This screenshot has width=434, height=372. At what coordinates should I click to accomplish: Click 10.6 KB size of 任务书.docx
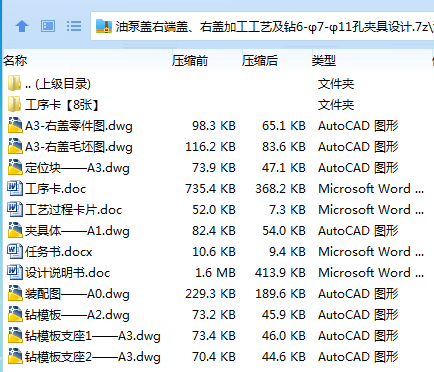pyautogui.click(x=214, y=252)
